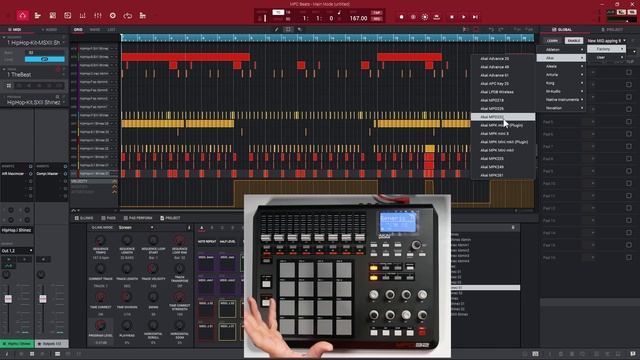The image size is (640, 360).
Task: Select the eraser tool beside the marquee tool
Action: tap(300, 29)
